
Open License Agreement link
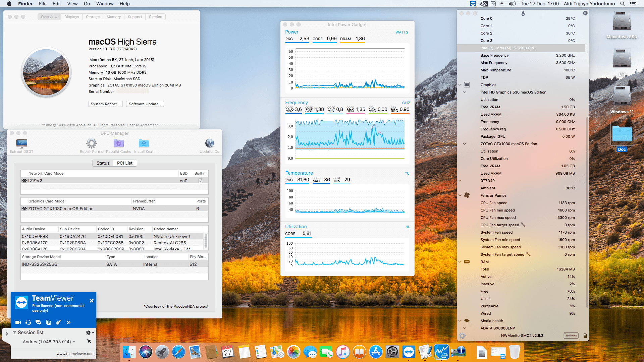pos(142,125)
